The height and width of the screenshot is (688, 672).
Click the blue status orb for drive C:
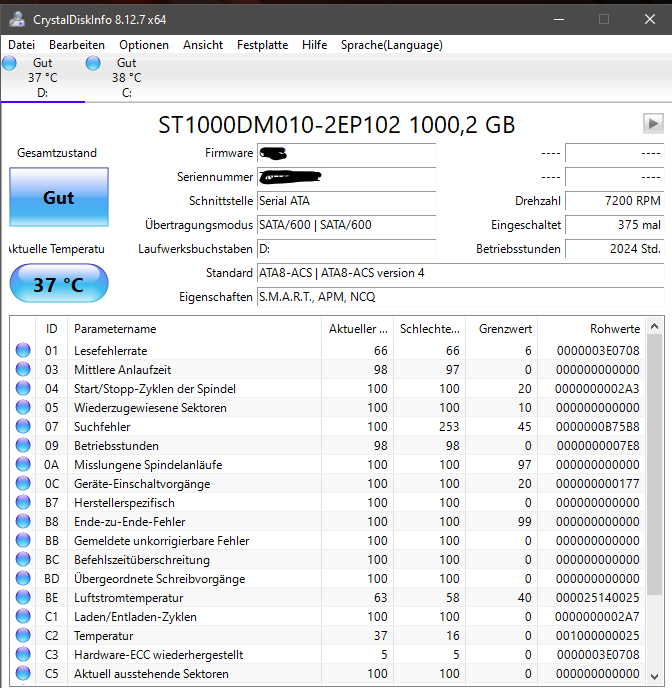93,63
